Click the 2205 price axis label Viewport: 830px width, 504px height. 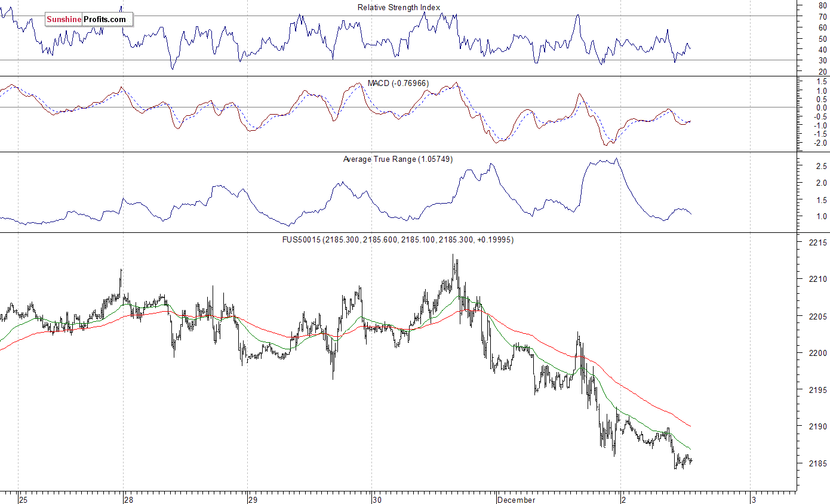pos(819,316)
